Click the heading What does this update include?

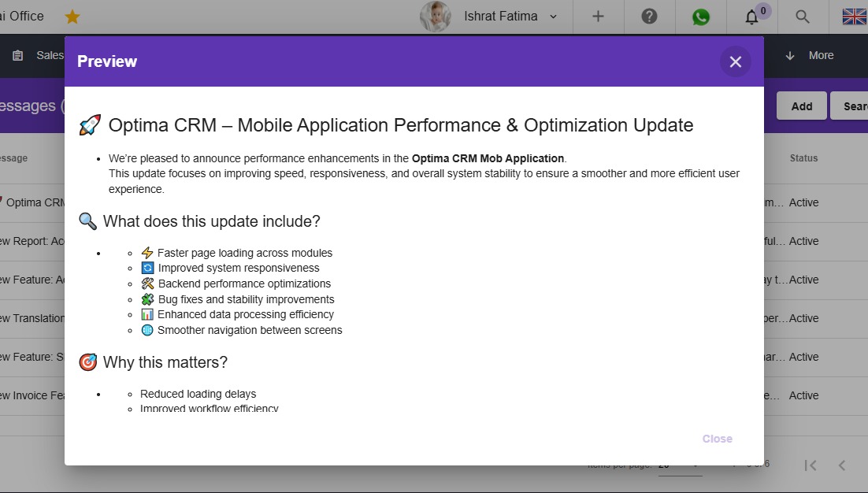[211, 221]
